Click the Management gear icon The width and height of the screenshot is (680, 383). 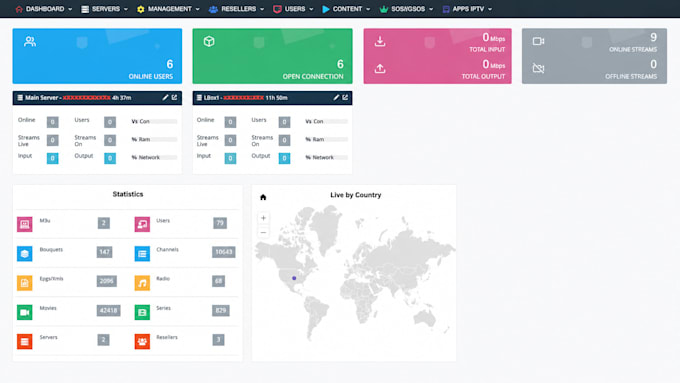[141, 9]
